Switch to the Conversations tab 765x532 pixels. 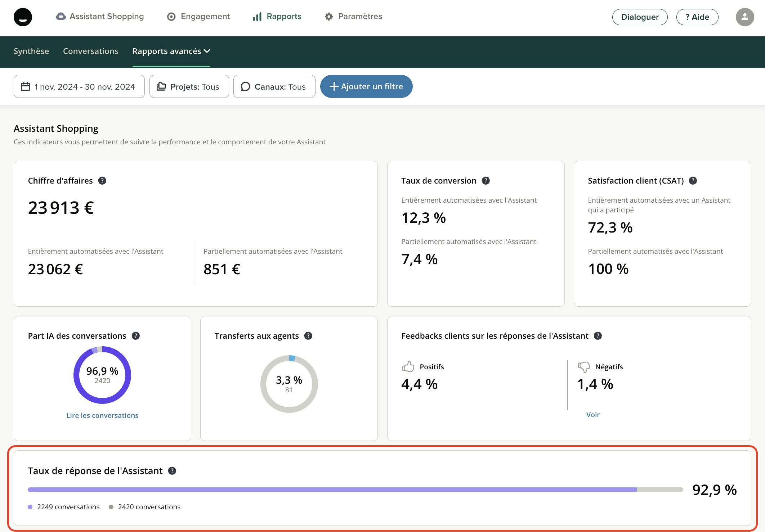click(x=91, y=51)
